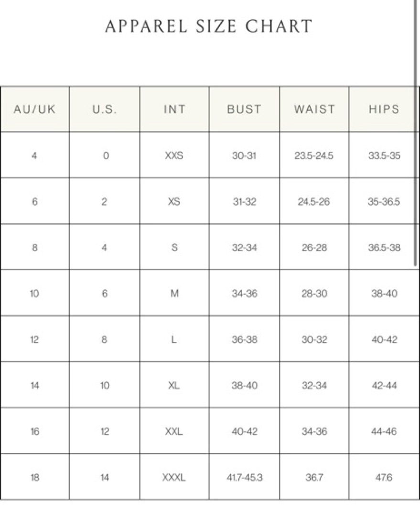Select the XXL size cell
The height and width of the screenshot is (526, 420).
[174, 431]
